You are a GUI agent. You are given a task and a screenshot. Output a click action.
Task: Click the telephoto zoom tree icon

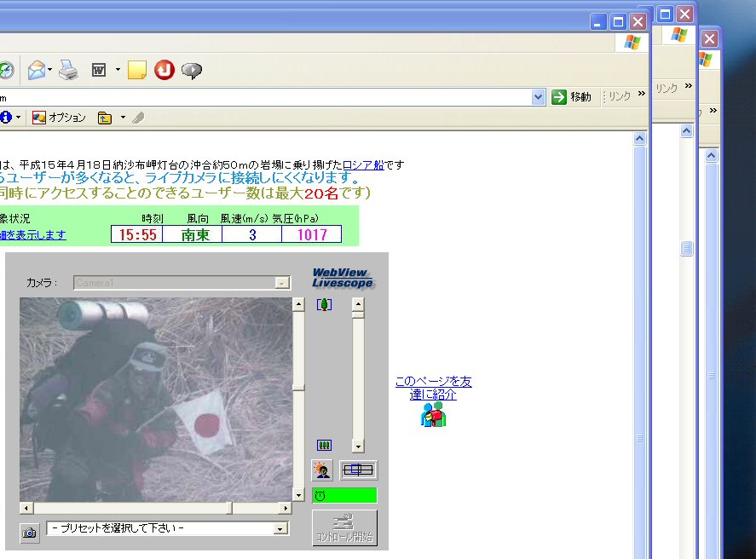pos(324,304)
